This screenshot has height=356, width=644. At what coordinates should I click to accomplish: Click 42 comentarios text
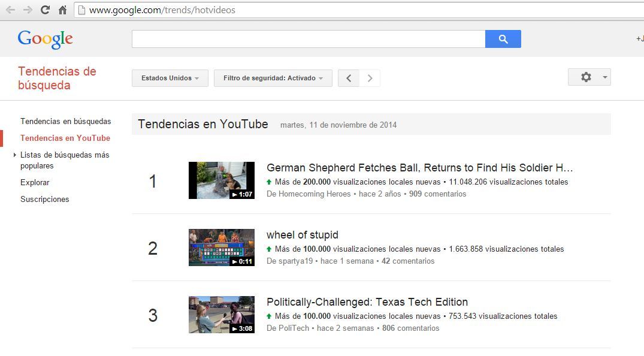pyautogui.click(x=408, y=261)
